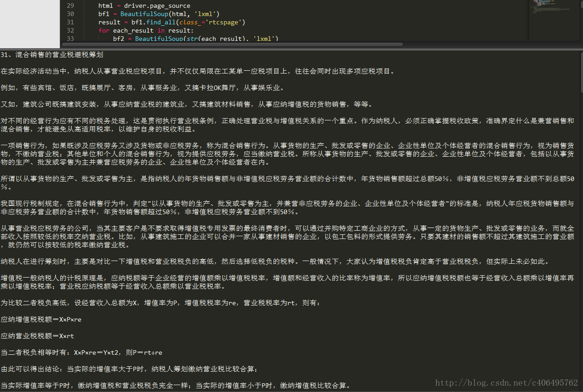Image resolution: width=583 pixels, height=392 pixels.
Task: Click output line starting 例如，有些宾馆、饭店
Action: [x=143, y=88]
